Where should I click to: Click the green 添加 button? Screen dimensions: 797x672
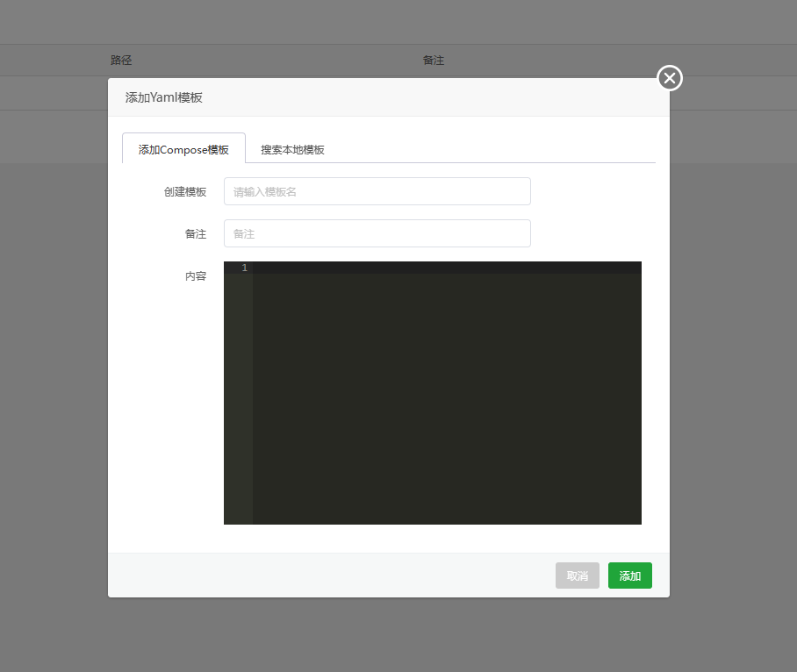[x=629, y=575]
